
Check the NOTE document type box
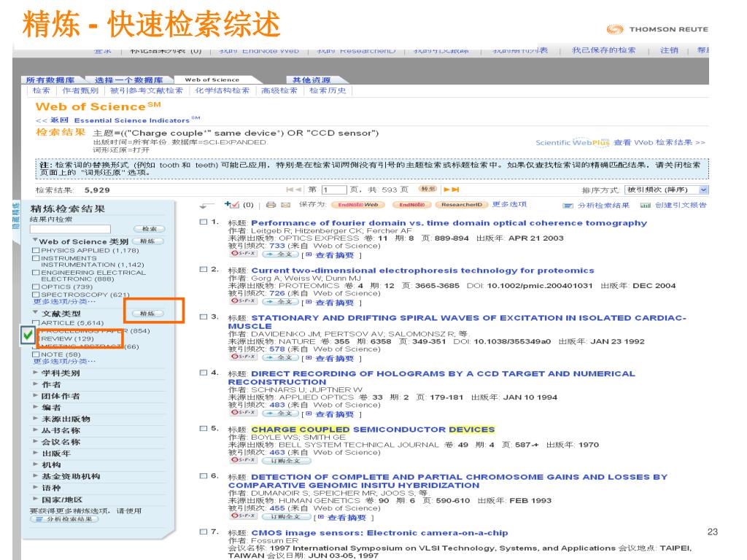[36, 354]
